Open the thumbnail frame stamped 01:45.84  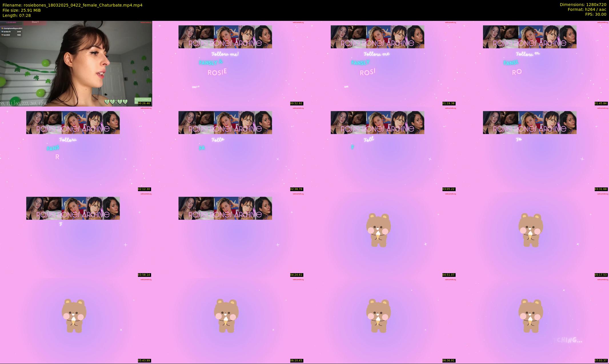point(533,63)
